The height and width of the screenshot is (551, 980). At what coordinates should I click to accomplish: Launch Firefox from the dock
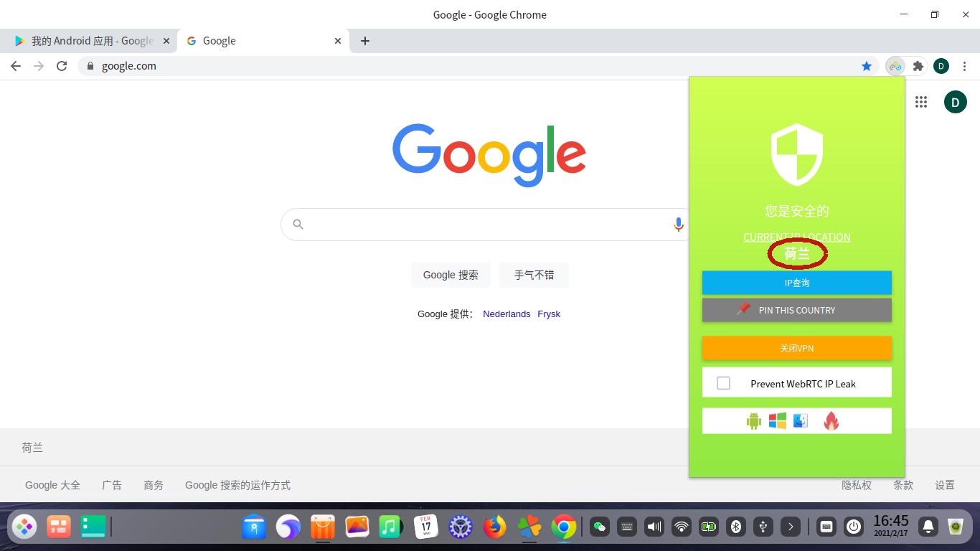(494, 527)
